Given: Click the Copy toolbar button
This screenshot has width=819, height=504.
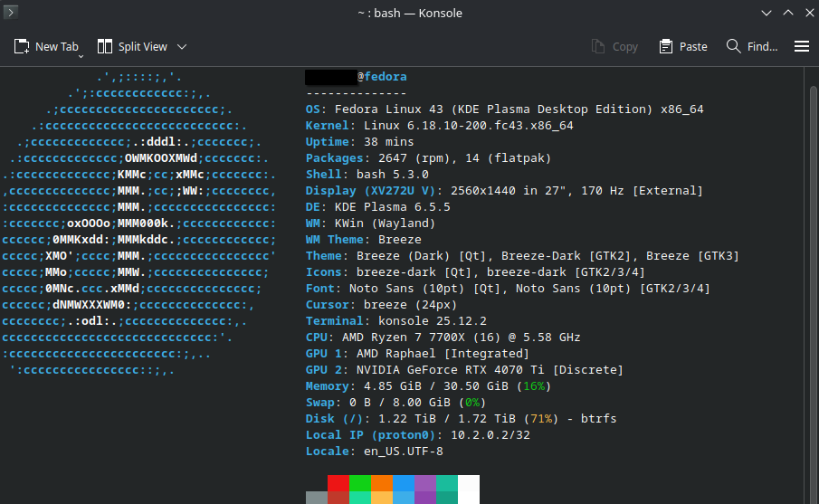Looking at the screenshot, I should pos(614,46).
